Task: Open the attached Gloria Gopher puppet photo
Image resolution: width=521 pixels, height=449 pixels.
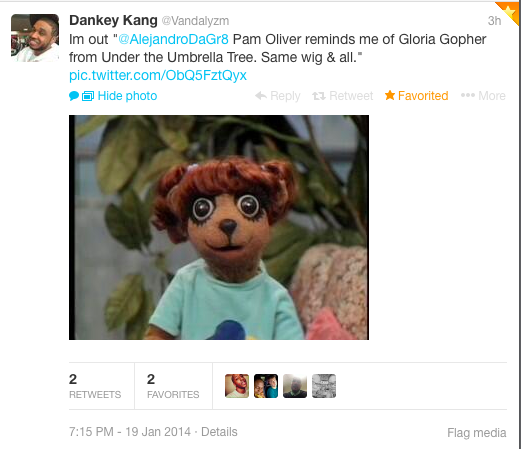Action: click(219, 227)
